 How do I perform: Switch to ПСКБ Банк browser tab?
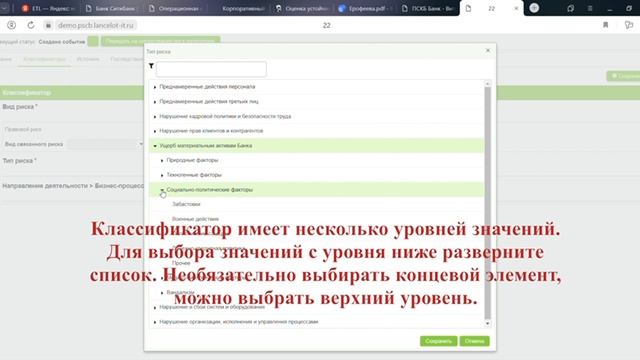(428, 8)
